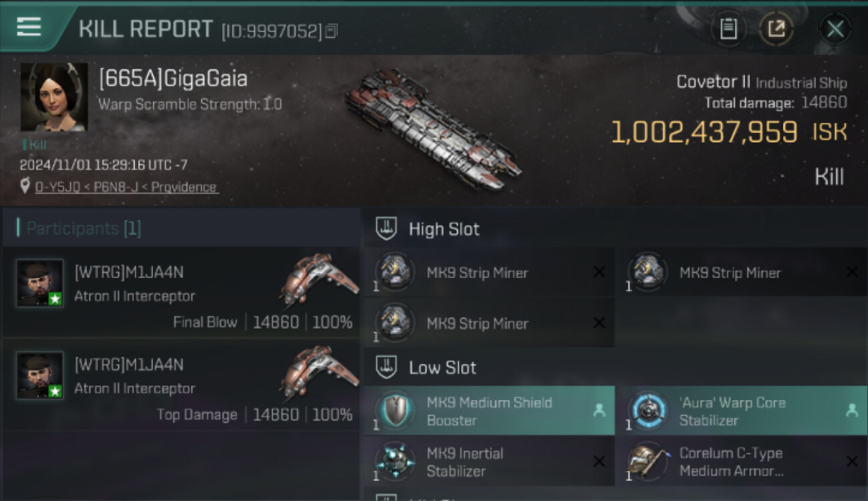This screenshot has height=501, width=868.
Task: Click the Corelum C-Type Medium Armor icon
Action: click(x=648, y=462)
